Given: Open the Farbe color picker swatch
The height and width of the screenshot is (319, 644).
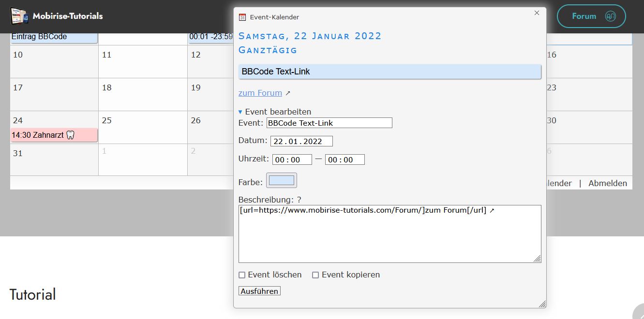Looking at the screenshot, I should (281, 180).
